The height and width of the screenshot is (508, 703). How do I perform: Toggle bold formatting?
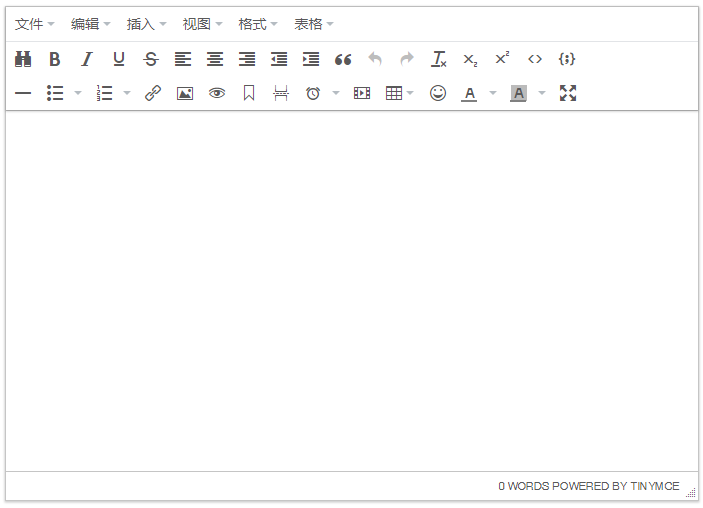(x=55, y=59)
